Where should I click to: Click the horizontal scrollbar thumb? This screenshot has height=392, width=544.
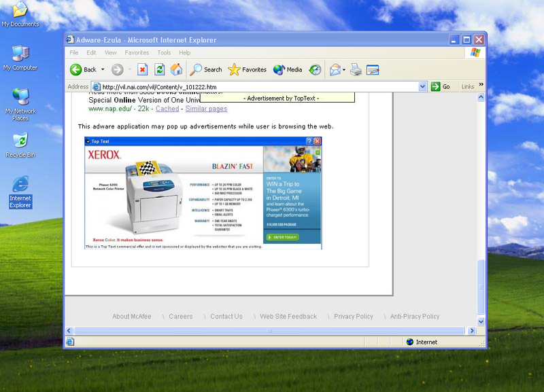[269, 331]
